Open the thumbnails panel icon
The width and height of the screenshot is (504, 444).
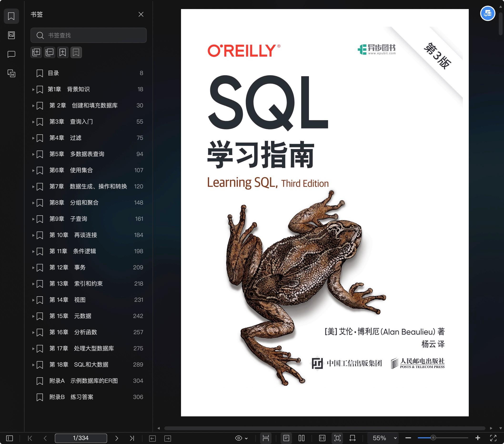tap(11, 35)
